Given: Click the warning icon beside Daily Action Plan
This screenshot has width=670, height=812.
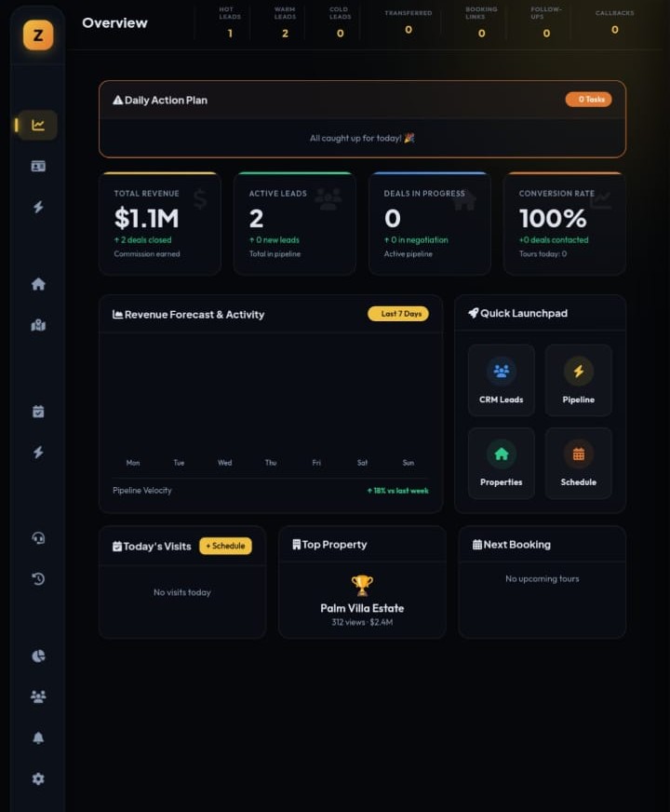Looking at the screenshot, I should click(117, 100).
